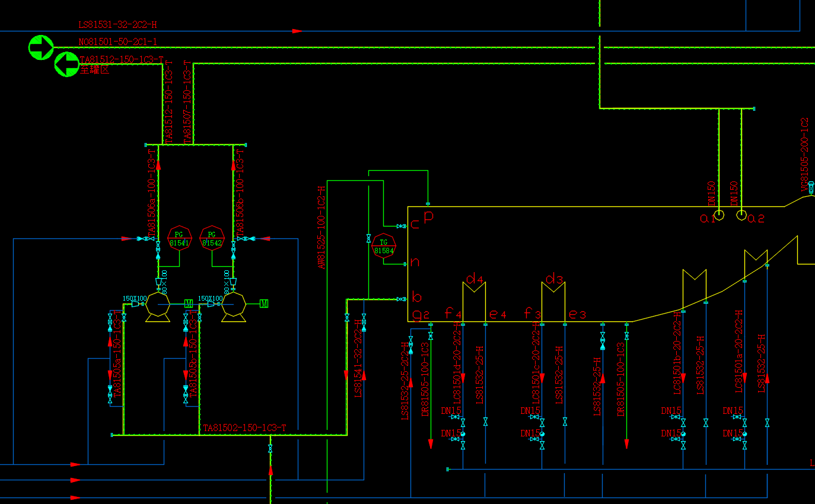Click the d4 manhole symbol on the tank

474,288
